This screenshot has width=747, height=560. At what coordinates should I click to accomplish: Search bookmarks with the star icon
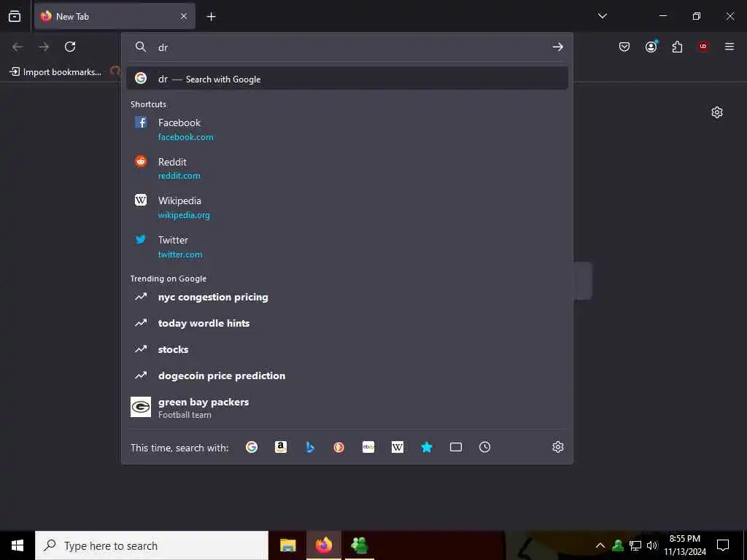pyautogui.click(x=426, y=447)
